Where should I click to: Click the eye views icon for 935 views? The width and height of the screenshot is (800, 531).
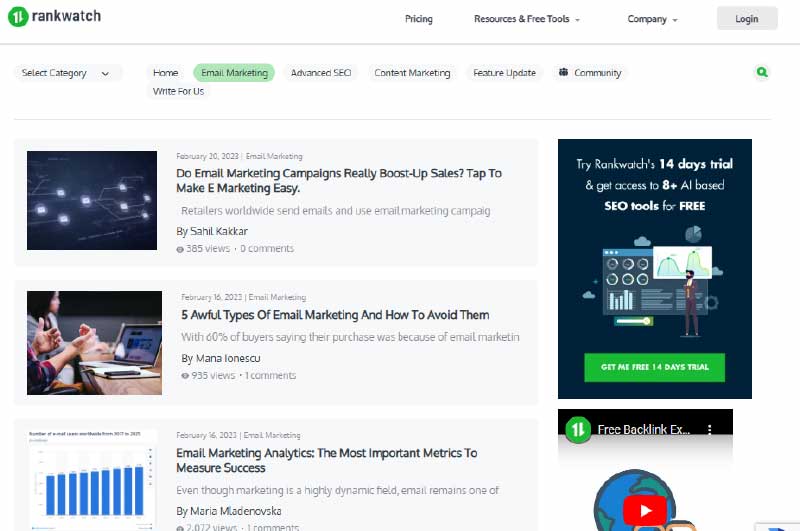tap(185, 376)
